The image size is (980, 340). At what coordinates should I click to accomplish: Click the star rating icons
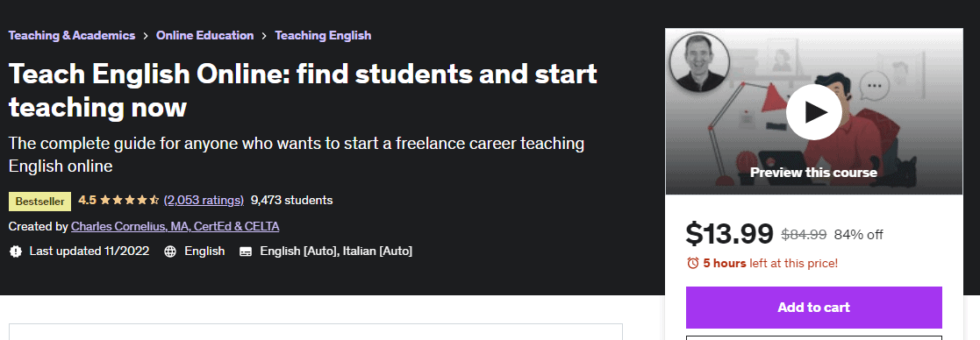coord(129,201)
